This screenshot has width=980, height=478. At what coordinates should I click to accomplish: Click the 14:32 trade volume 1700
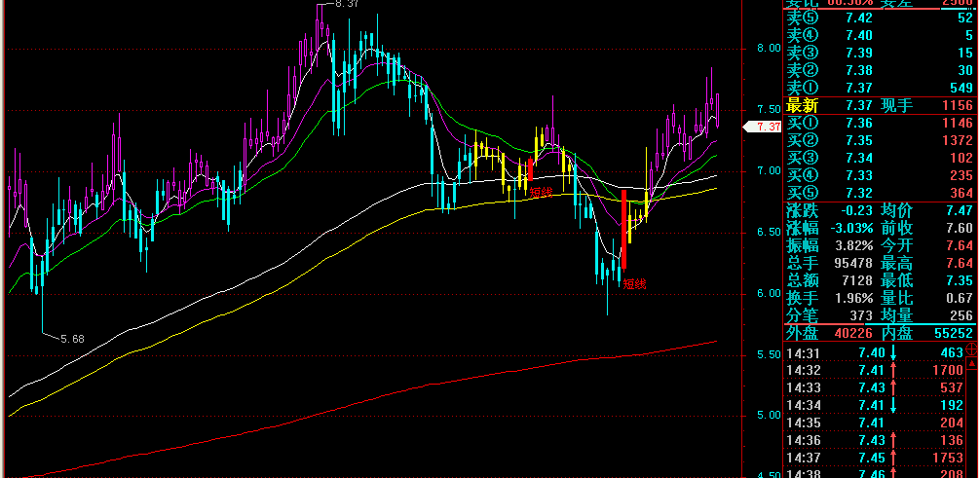[x=949, y=371]
